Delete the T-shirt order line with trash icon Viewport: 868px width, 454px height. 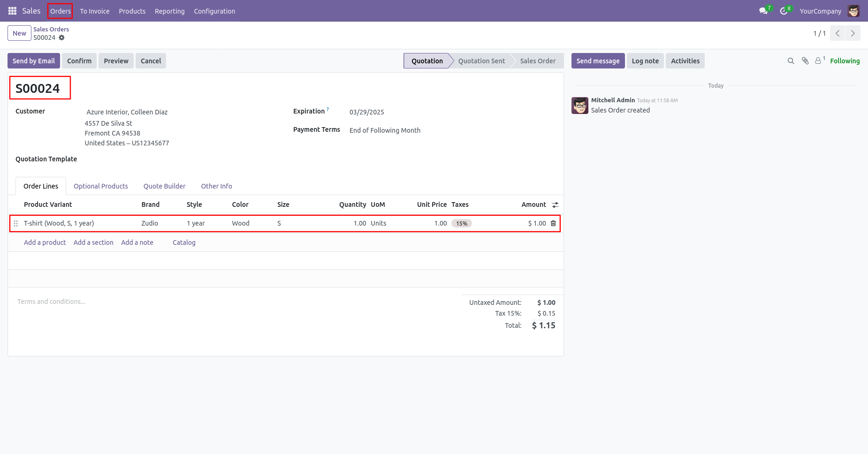point(553,223)
